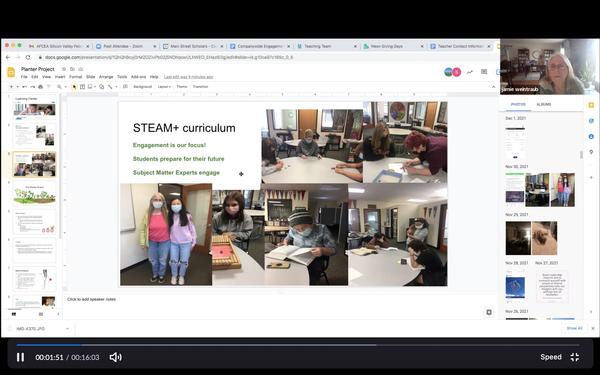Select the second slide thumbnail
The height and width of the screenshot is (375, 600).
[x=34, y=135]
